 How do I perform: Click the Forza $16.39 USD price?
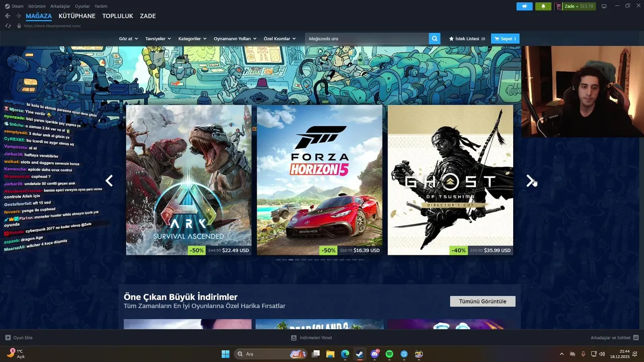point(367,250)
